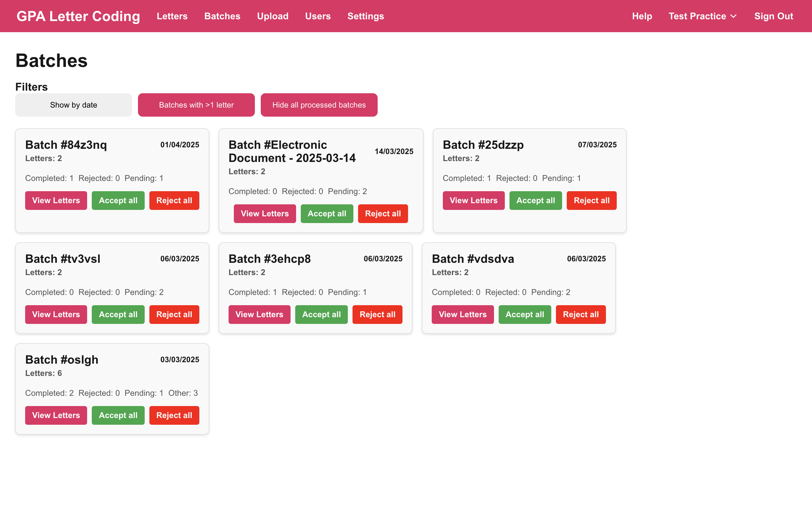Viewport: 812px width, 518px height.
Task: Go to the Upload page
Action: tap(272, 16)
